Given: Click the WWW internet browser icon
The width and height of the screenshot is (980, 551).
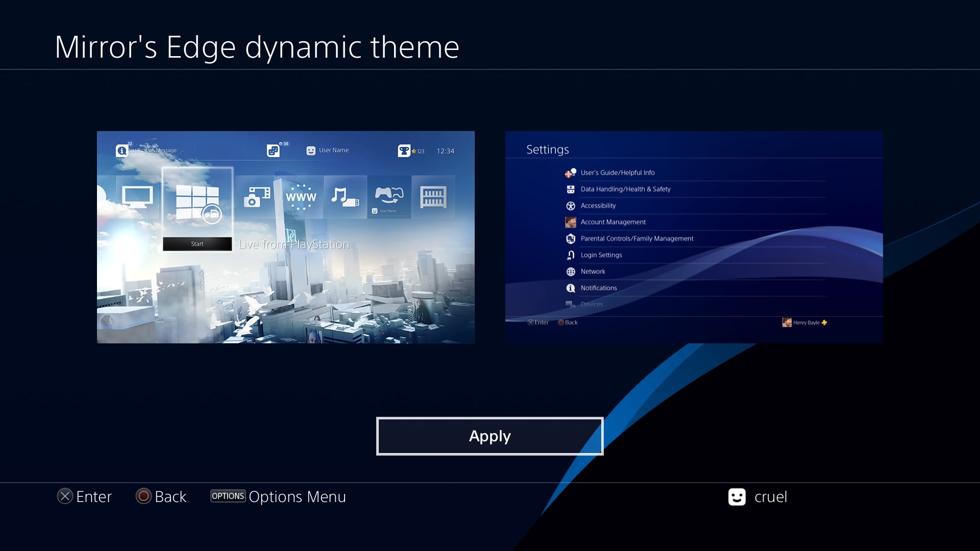Looking at the screenshot, I should point(301,197).
